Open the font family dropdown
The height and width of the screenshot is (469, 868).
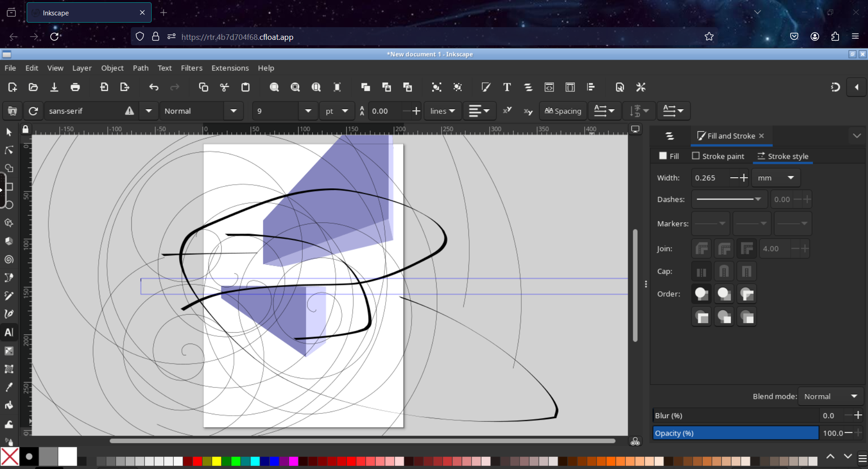pyautogui.click(x=148, y=111)
